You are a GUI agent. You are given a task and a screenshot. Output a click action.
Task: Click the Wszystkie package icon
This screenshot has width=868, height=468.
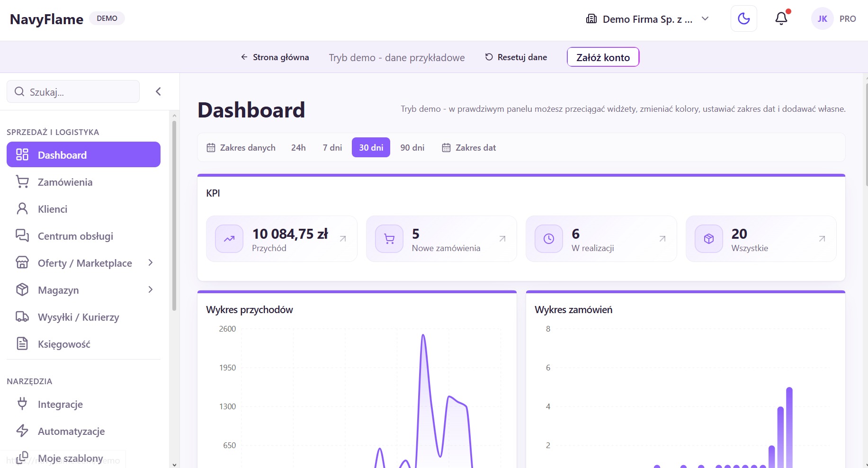pos(709,239)
